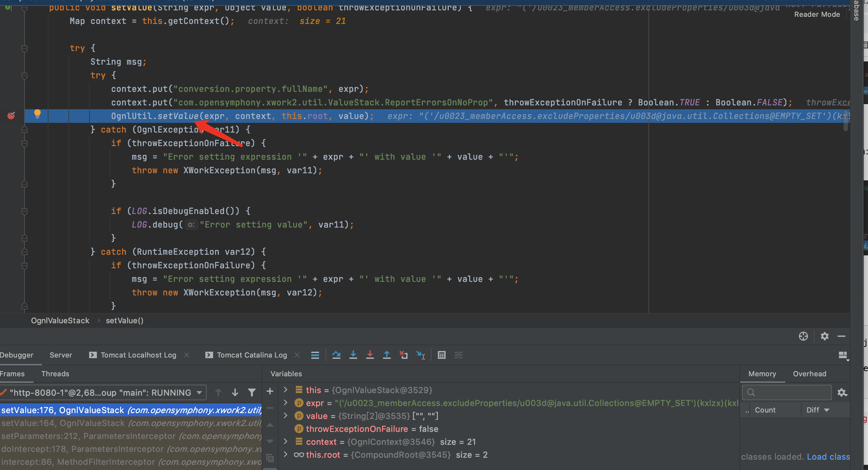Click the crosshair target icon in tool window header

803,336
